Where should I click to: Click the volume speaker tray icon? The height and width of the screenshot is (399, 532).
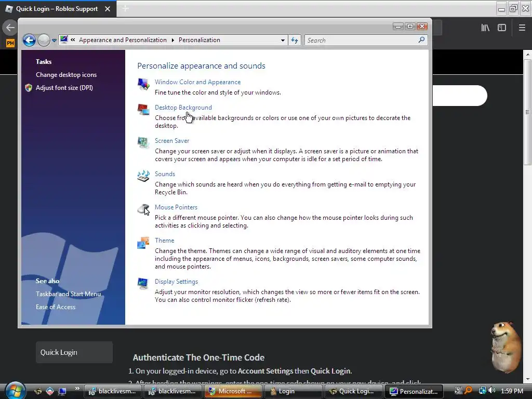tap(492, 391)
